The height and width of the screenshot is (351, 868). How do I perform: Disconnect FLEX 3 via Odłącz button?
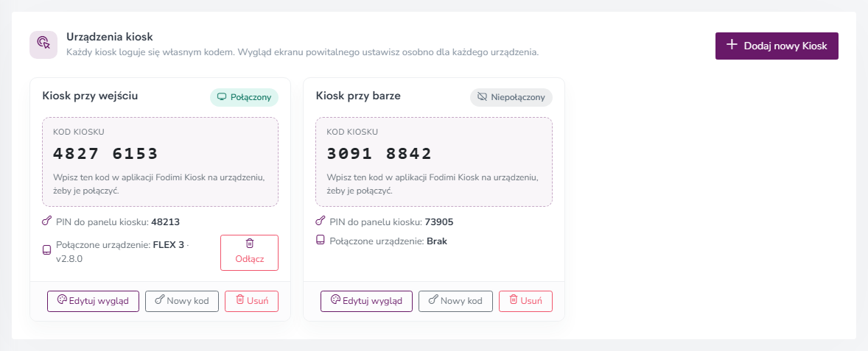click(249, 252)
